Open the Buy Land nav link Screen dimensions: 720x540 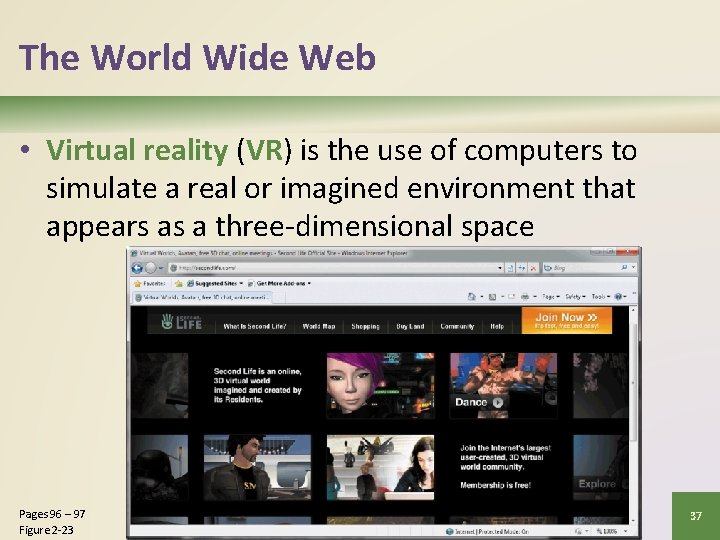pyautogui.click(x=410, y=326)
